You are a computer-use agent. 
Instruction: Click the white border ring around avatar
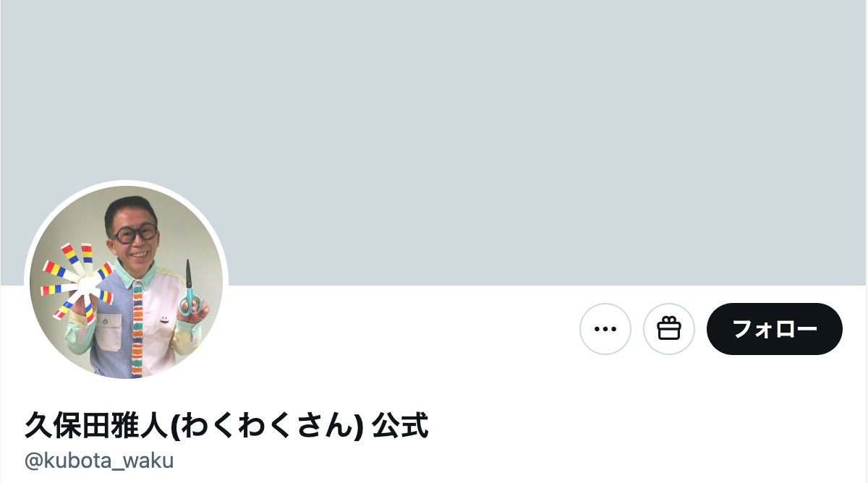pos(127,183)
